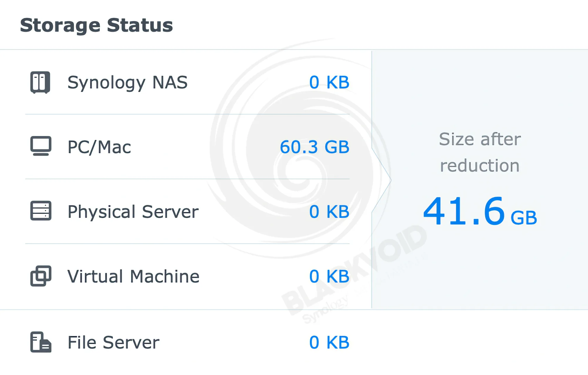Click the Physical Server rack icon
Screen dimensions: 588x375
tap(41, 211)
